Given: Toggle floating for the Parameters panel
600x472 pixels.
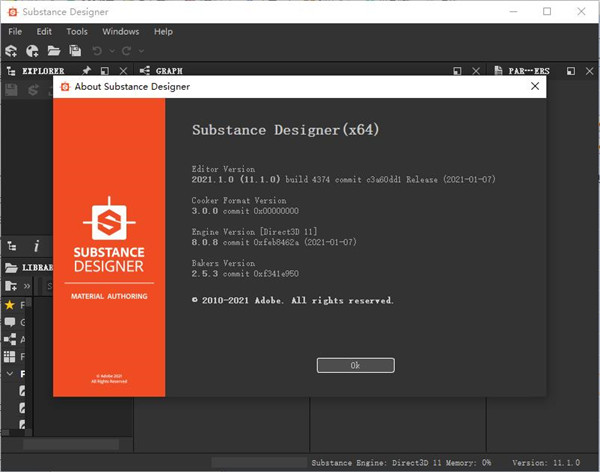Looking at the screenshot, I should pos(570,71).
